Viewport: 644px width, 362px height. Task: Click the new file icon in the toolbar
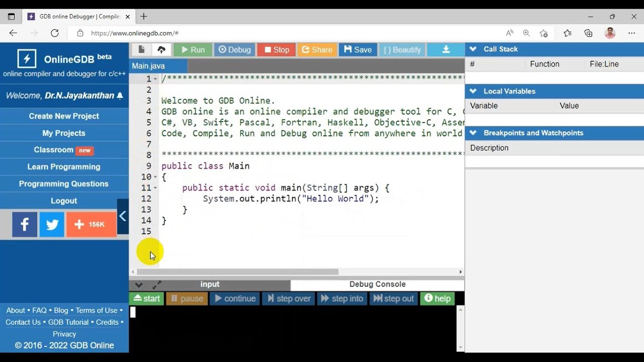tap(142, 49)
